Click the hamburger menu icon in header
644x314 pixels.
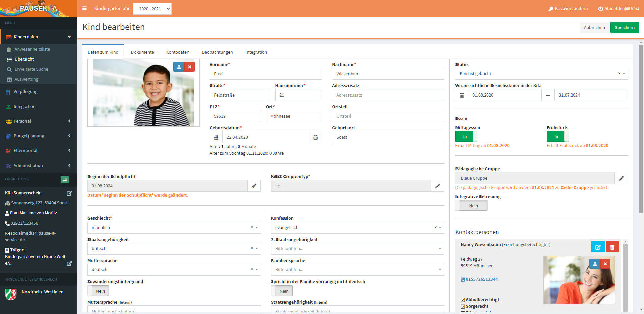[x=84, y=8]
